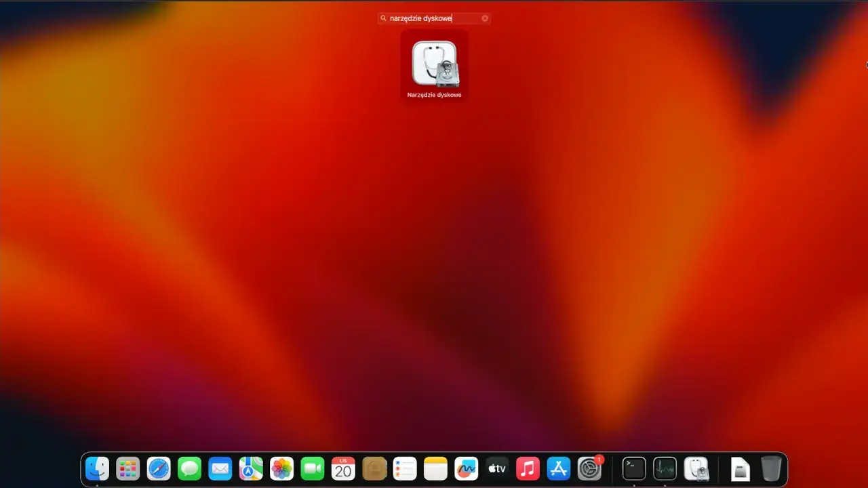868x488 pixels.
Task: Open the Maps app
Action: [x=250, y=468]
